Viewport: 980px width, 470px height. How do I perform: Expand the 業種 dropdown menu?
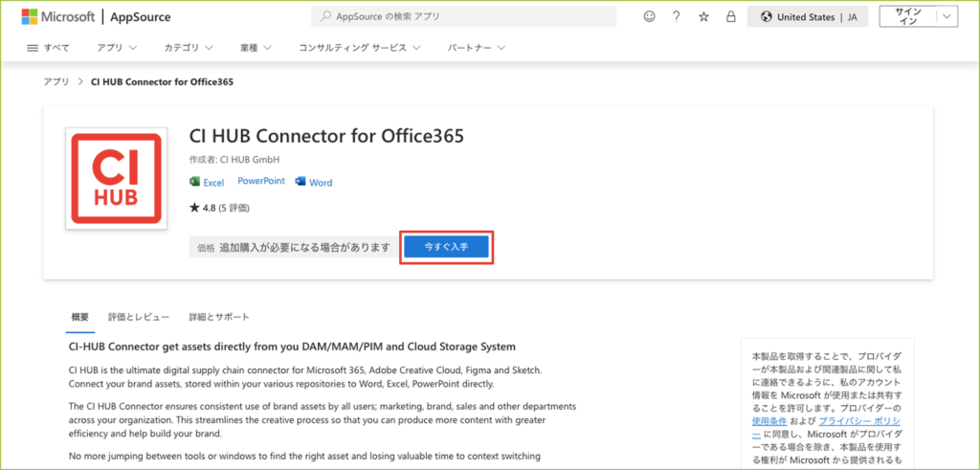coord(256,47)
